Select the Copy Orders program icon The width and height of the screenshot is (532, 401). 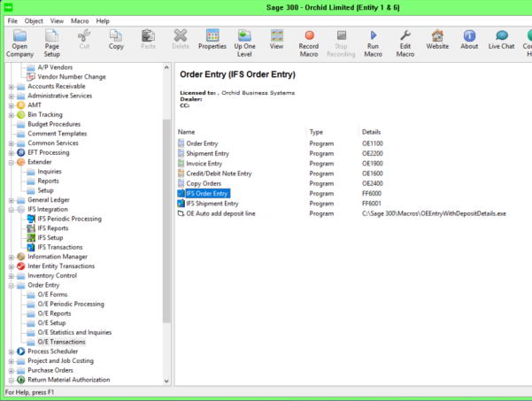[x=181, y=183]
